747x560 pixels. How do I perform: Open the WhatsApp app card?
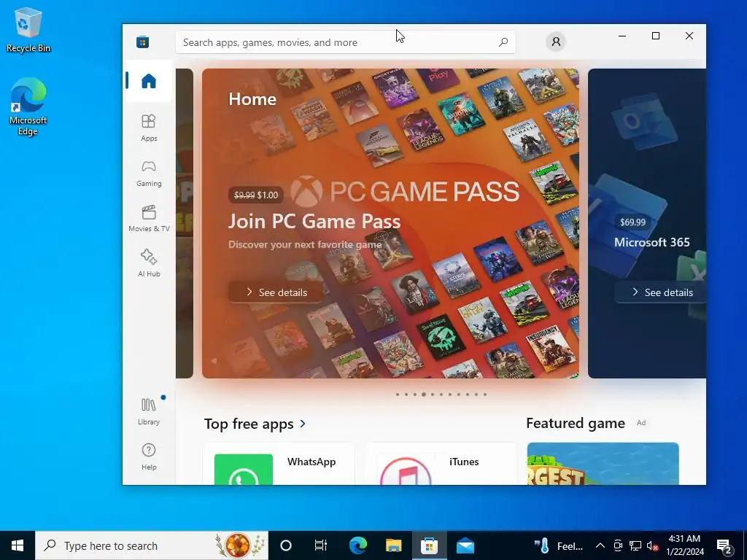pyautogui.click(x=279, y=464)
